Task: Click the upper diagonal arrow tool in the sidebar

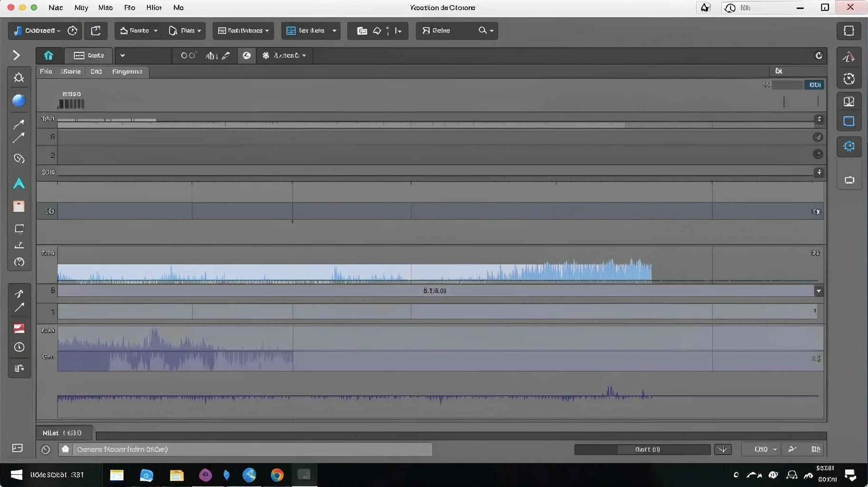Action: coord(19,124)
